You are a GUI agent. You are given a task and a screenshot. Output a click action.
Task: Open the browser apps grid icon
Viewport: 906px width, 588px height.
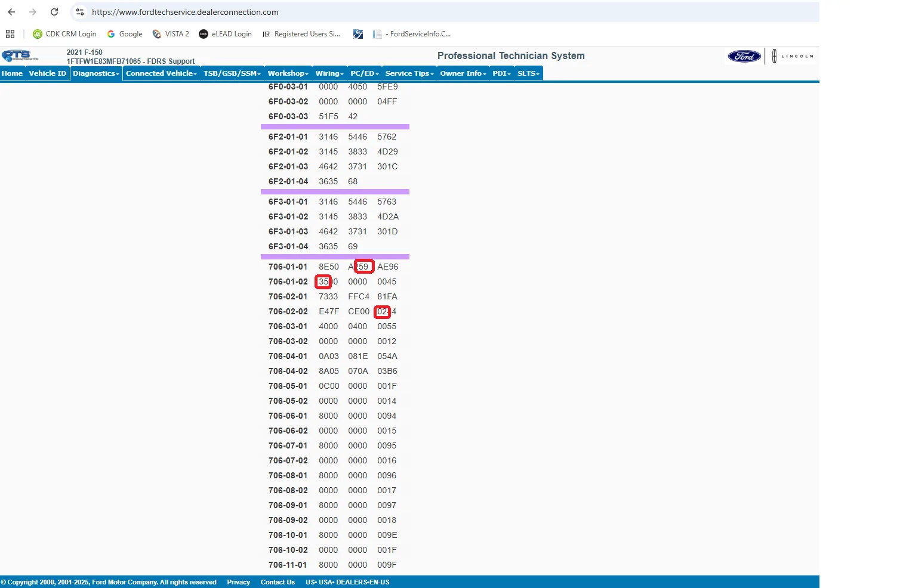(x=10, y=34)
